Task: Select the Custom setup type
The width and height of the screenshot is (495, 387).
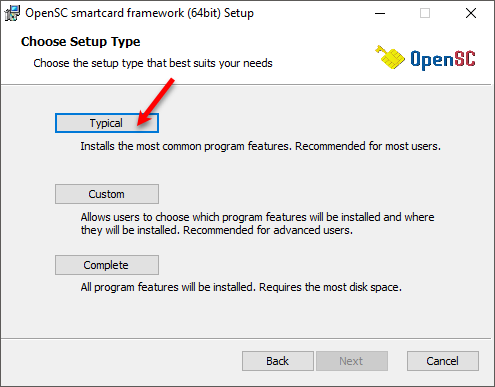Action: pyautogui.click(x=107, y=194)
